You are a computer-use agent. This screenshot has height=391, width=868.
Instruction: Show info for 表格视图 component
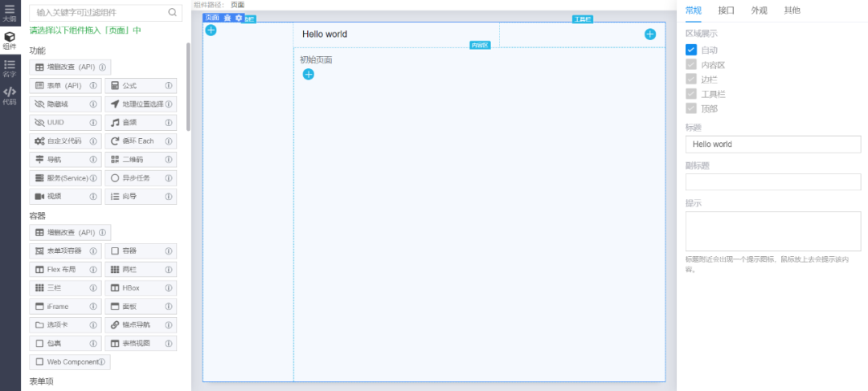click(168, 344)
